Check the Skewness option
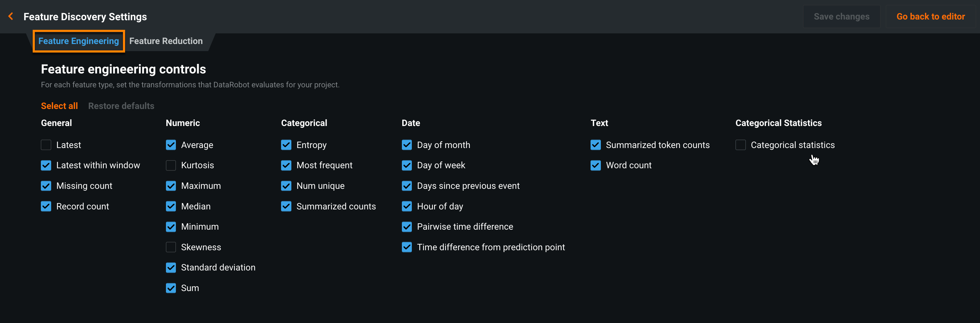 (171, 247)
